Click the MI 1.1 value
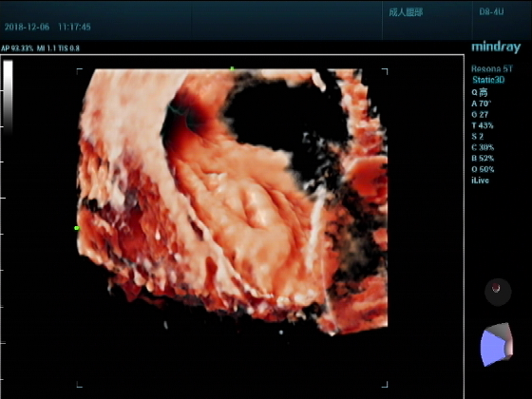Screen dimensions: 532x399 click(47, 48)
